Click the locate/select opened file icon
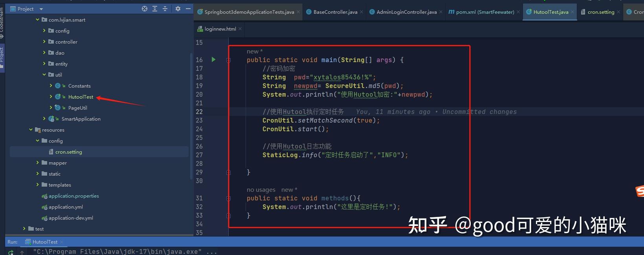The height and width of the screenshot is (255, 644). [145, 9]
